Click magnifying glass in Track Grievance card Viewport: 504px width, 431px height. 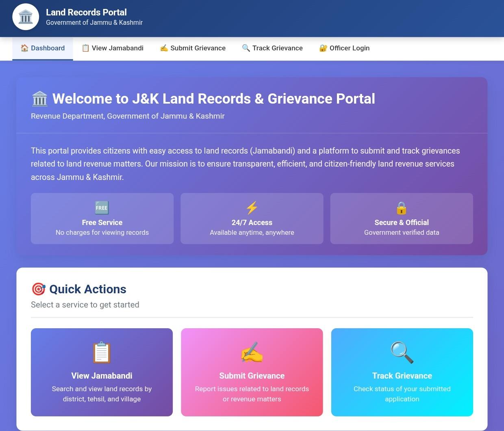[402, 352]
